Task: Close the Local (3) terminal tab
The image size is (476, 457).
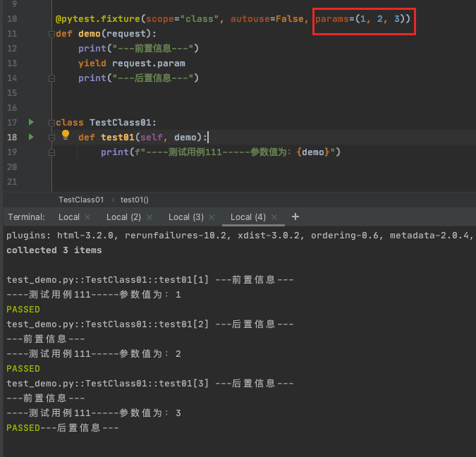Action: click(x=211, y=217)
